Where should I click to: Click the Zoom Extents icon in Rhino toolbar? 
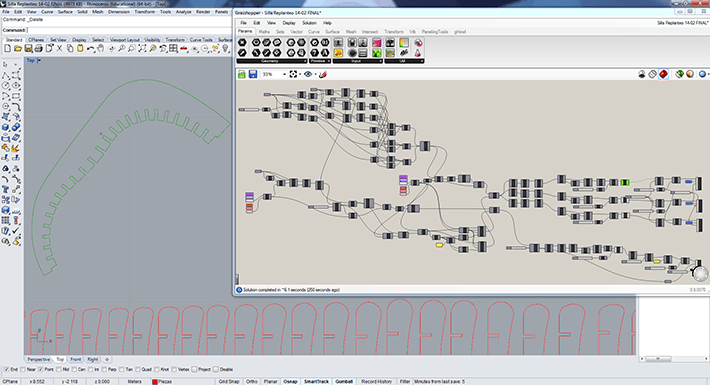point(142,48)
